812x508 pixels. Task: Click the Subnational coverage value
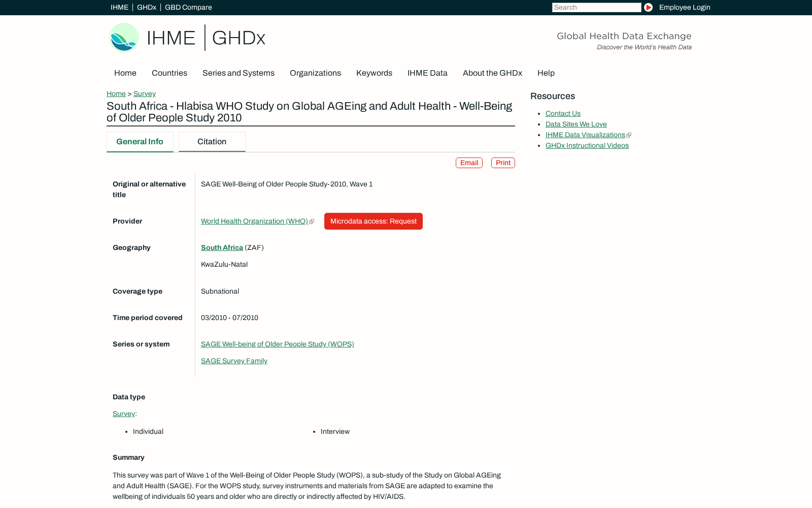(220, 291)
